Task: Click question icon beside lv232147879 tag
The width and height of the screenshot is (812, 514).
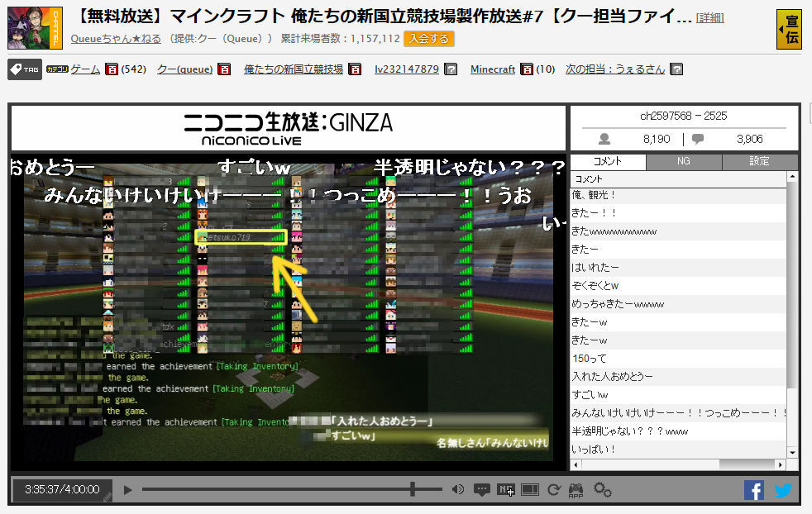Action: click(x=451, y=69)
